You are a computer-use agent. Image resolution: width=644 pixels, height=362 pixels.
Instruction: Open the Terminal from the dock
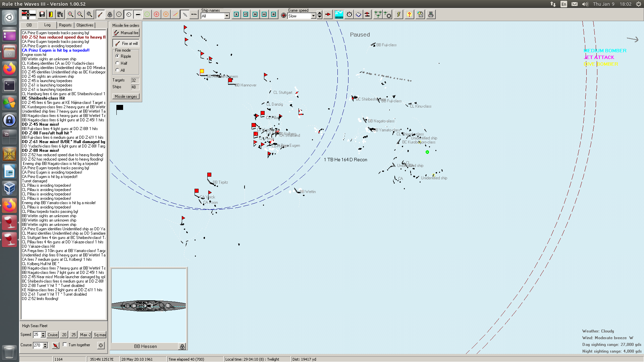[9, 86]
